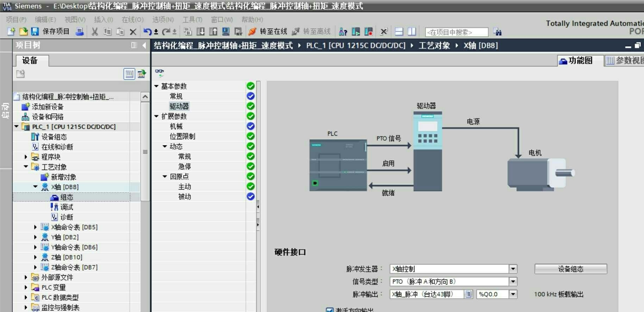Click the Delete X toolbar icon

[133, 32]
